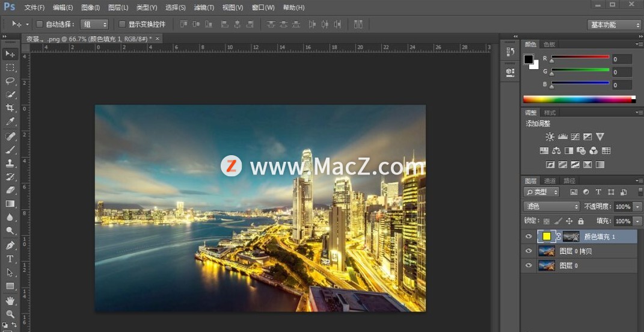Add a Vibrance adjustment
Screen dimensions: 644x332
pos(600,137)
